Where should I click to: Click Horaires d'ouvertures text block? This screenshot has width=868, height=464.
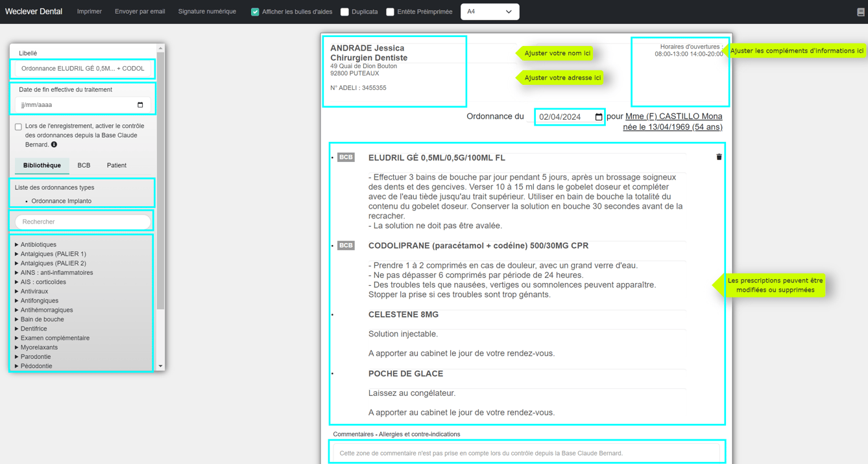pos(688,51)
